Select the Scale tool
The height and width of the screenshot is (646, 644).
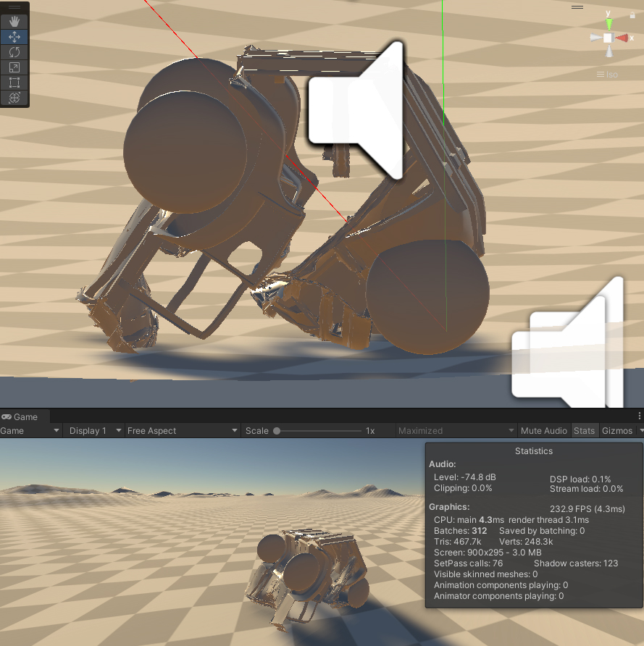coord(14,67)
